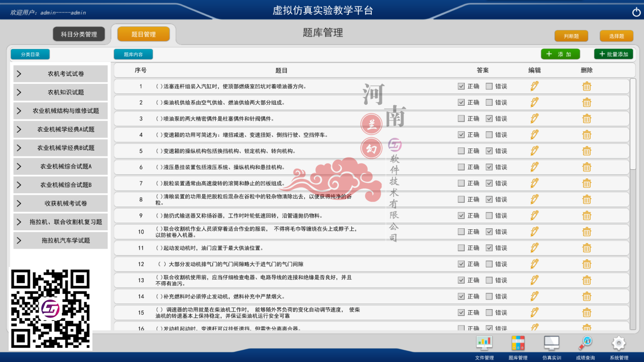Expand the 收获机械考试卷 category
Screen dimensions: 644x362
[x=60, y=203]
